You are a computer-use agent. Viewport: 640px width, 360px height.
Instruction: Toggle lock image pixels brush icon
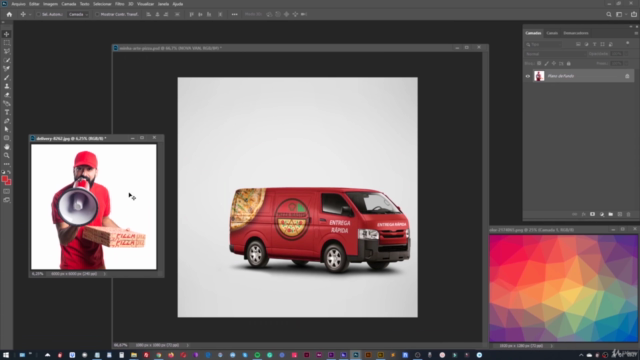coord(547,63)
